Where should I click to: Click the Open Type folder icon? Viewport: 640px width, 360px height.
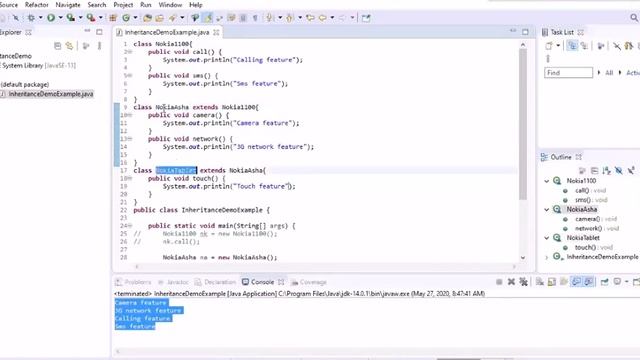147,18
